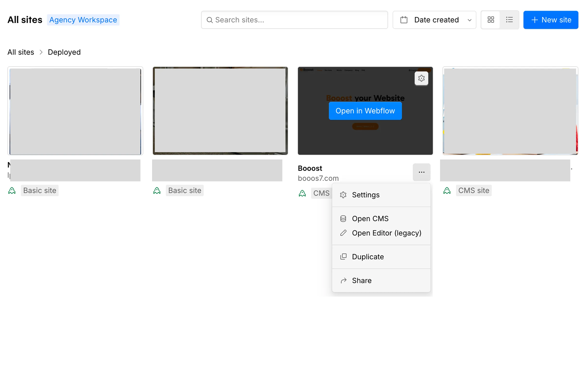588x379 pixels.
Task: Click into the Search sites field
Action: coord(294,20)
